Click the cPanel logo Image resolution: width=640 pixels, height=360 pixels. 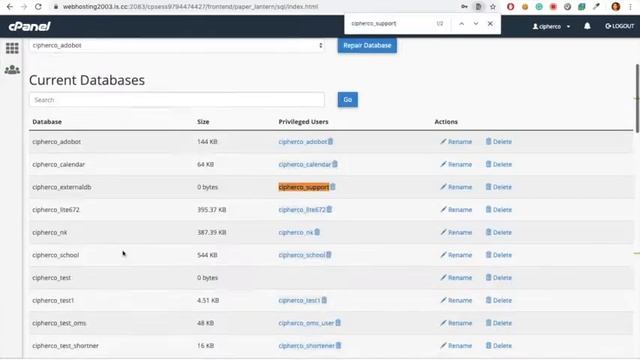click(x=29, y=27)
